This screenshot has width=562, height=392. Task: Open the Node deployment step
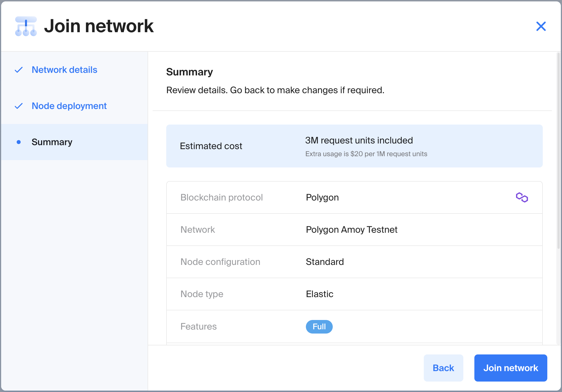click(x=69, y=106)
